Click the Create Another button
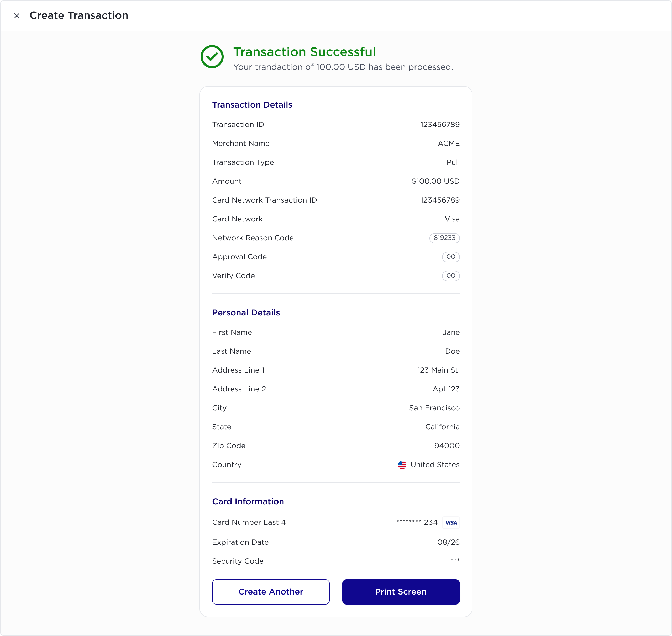The image size is (672, 636). 271,592
